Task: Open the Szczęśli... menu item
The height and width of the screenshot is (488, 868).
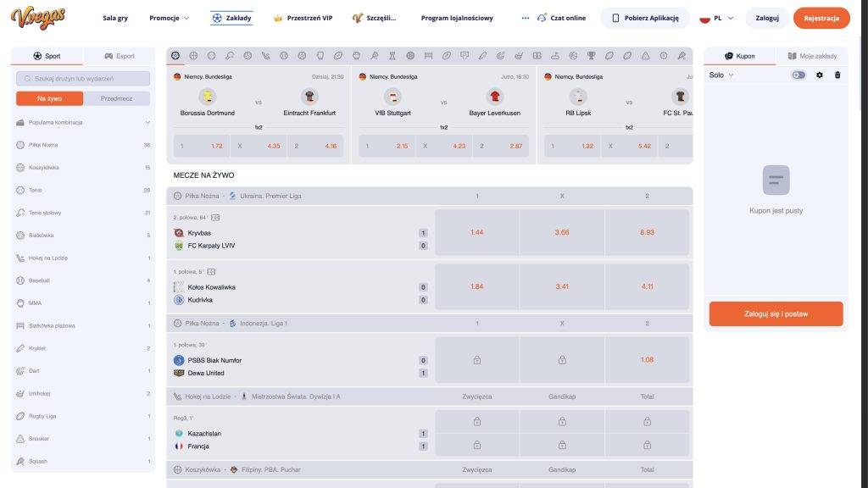Action: coord(374,18)
